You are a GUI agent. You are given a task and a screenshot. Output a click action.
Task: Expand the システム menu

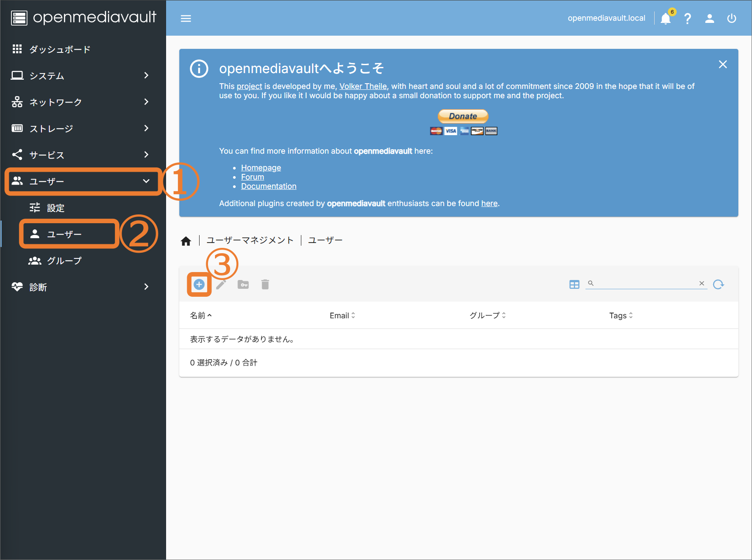(x=83, y=76)
